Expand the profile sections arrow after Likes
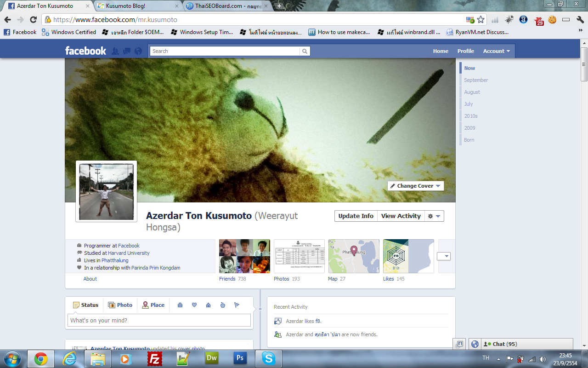588x368 pixels. pyautogui.click(x=444, y=256)
